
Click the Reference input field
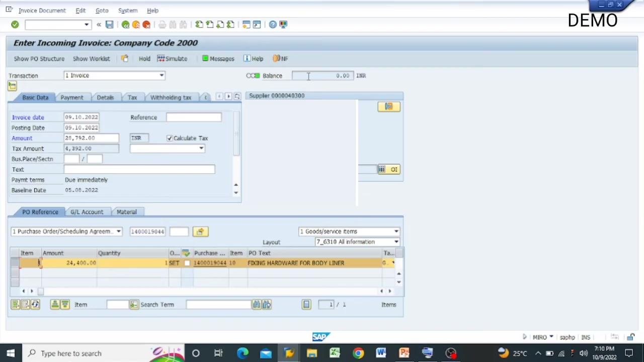point(194,117)
